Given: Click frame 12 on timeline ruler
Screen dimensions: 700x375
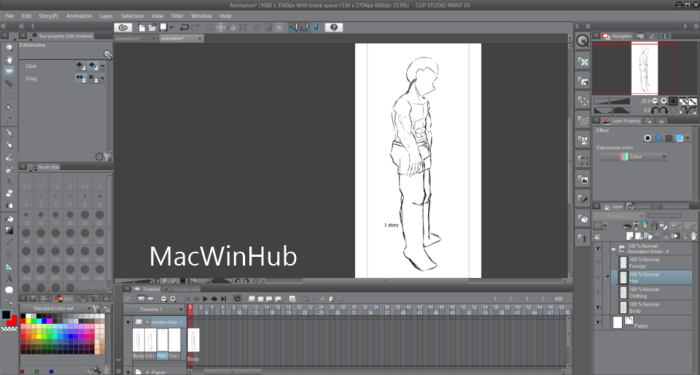Looking at the screenshot, I should coord(256,307).
